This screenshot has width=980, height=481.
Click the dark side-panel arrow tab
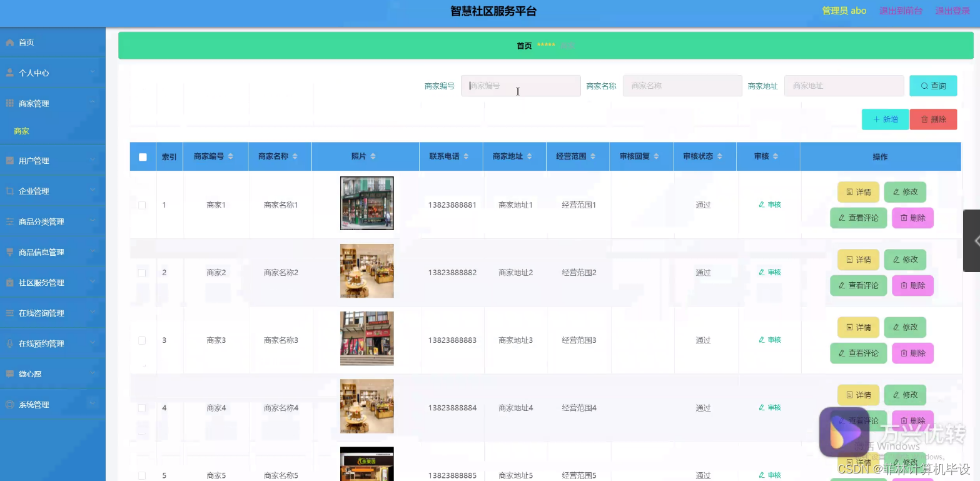click(972, 241)
